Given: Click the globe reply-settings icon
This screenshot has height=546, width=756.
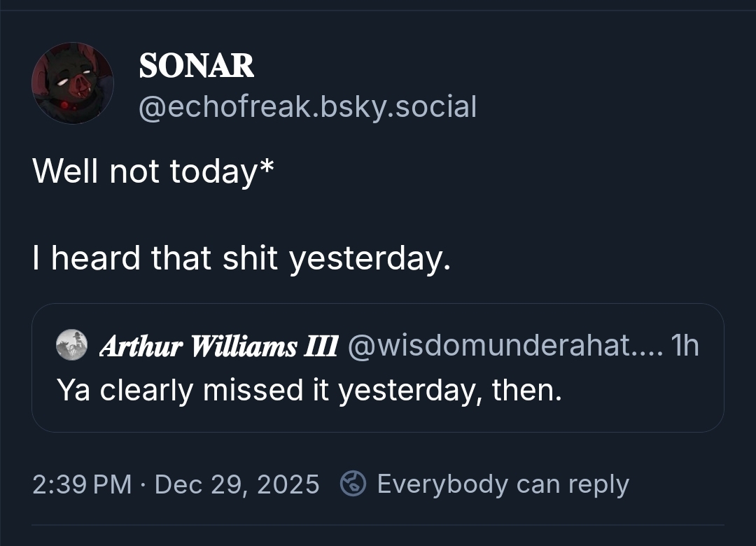Looking at the screenshot, I should point(353,484).
